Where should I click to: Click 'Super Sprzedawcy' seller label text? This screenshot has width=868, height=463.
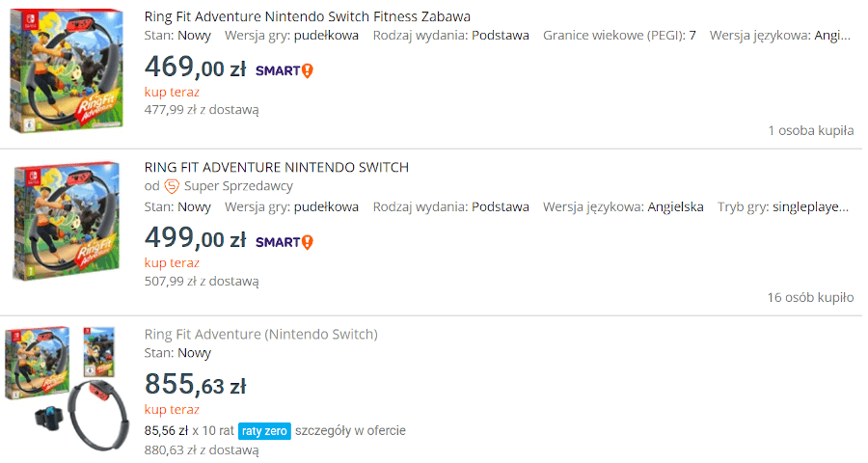pyautogui.click(x=238, y=186)
